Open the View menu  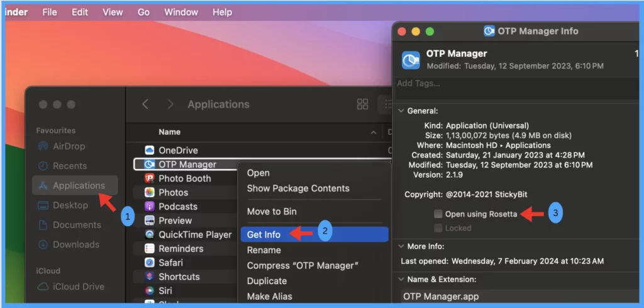tap(113, 13)
